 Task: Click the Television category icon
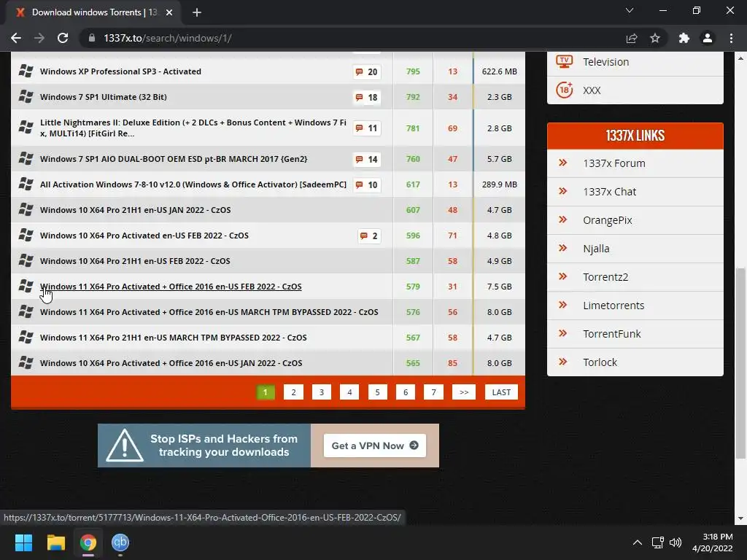click(564, 62)
